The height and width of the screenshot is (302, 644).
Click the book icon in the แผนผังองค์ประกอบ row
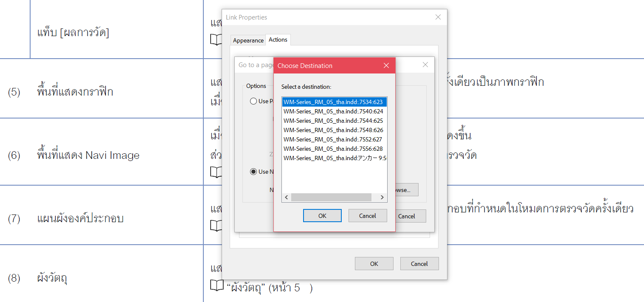coord(217,226)
